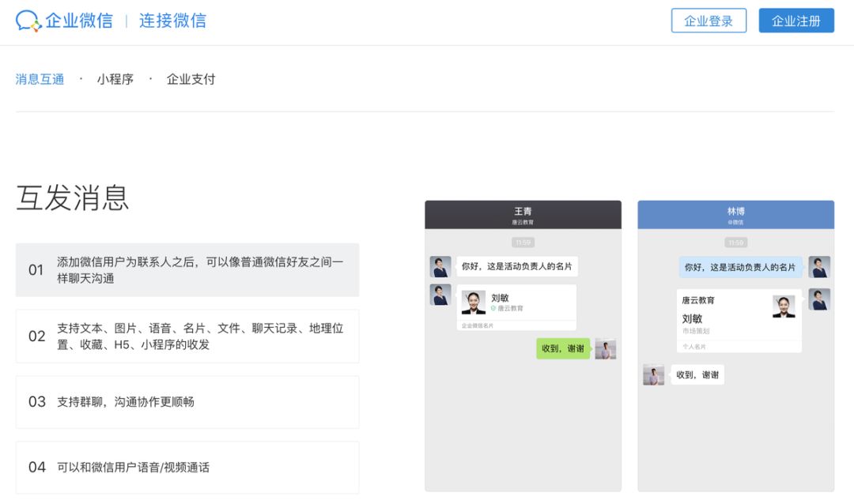Click the 互发消息 heading
This screenshot has height=504, width=854.
[73, 197]
